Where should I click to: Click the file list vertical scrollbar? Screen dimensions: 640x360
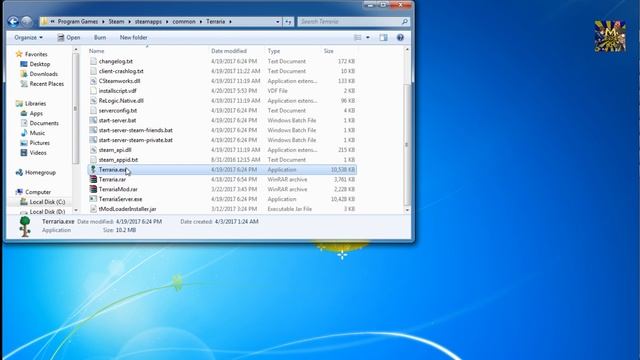point(407,144)
